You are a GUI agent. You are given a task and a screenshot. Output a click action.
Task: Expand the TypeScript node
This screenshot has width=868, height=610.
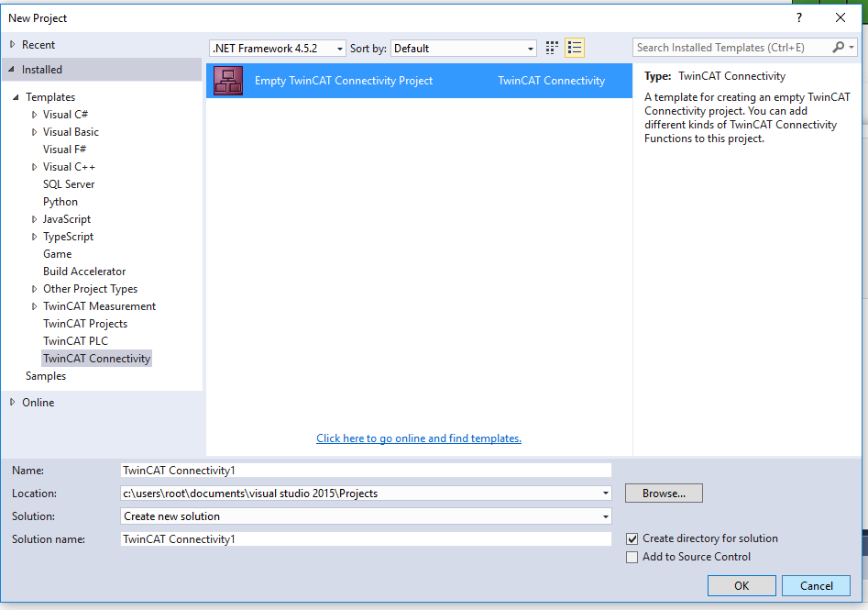34,237
